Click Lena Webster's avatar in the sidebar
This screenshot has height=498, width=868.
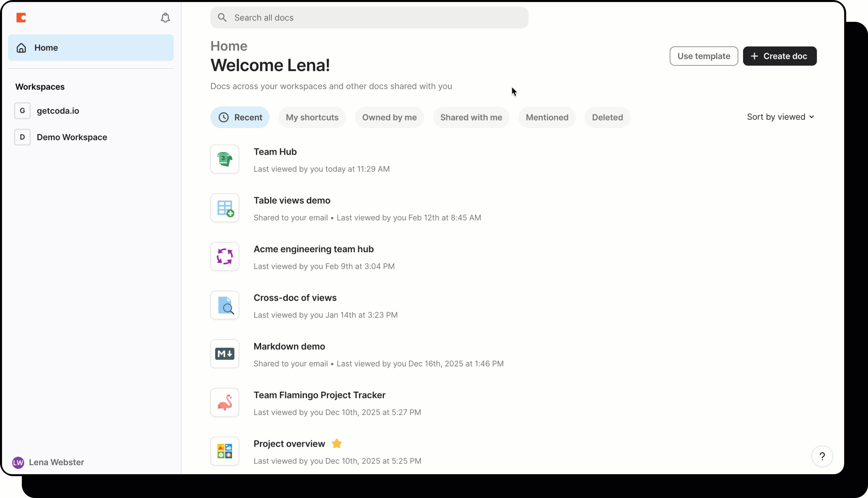pyautogui.click(x=18, y=462)
